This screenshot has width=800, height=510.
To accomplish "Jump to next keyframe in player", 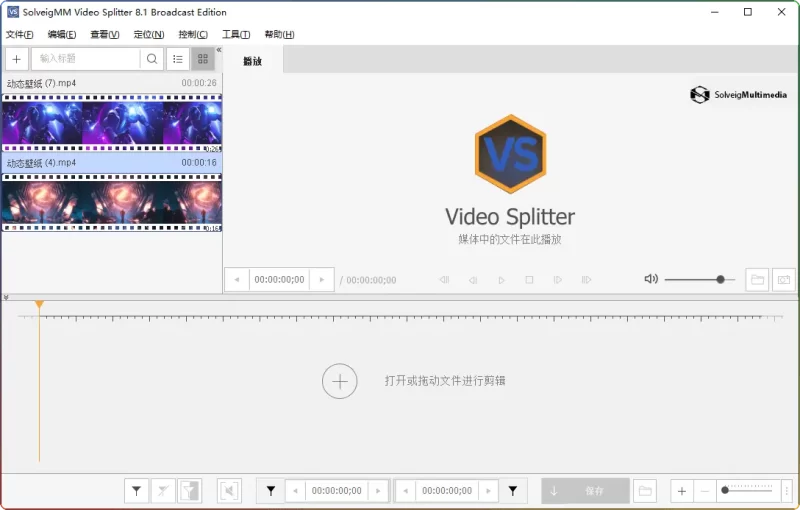I will 586,279.
